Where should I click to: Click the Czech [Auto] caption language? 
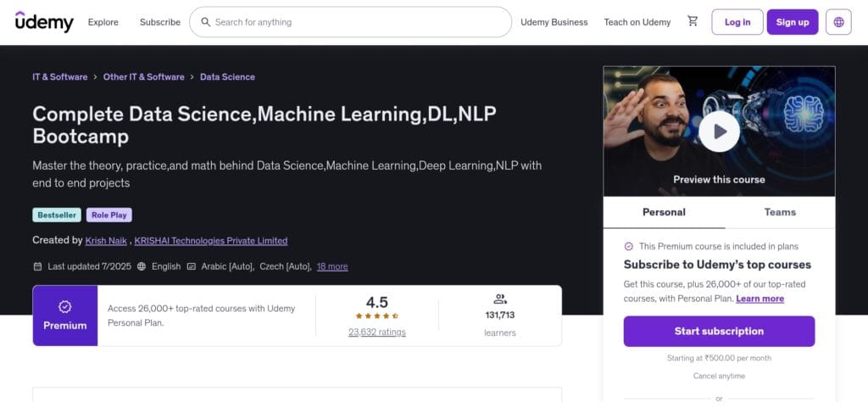pos(286,266)
